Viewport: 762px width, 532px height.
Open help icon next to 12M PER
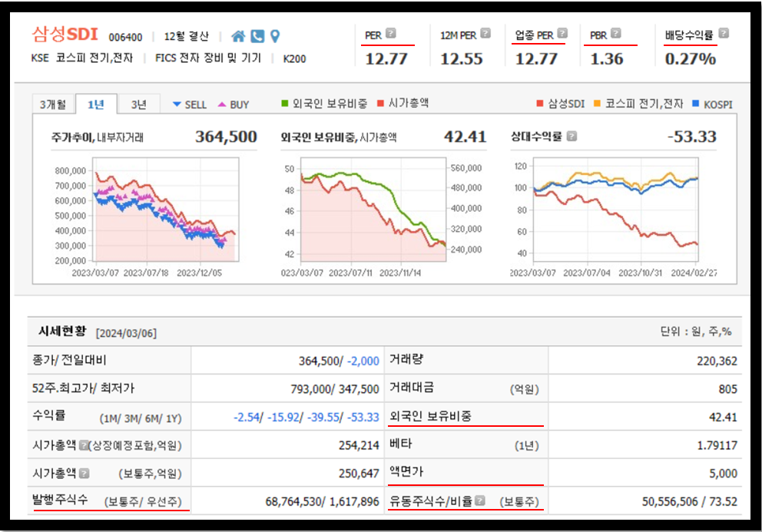click(x=485, y=33)
